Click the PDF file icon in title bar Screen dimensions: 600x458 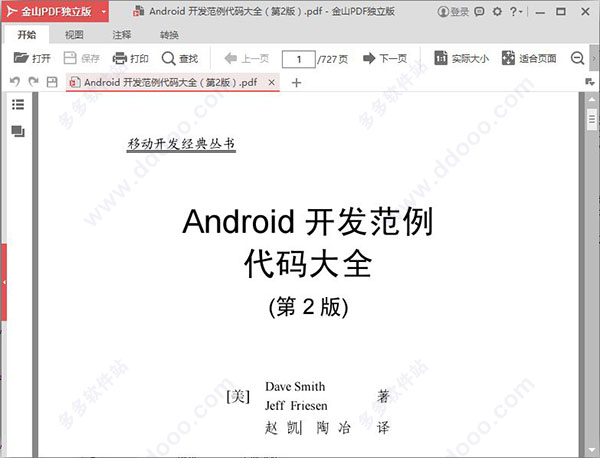tap(138, 11)
